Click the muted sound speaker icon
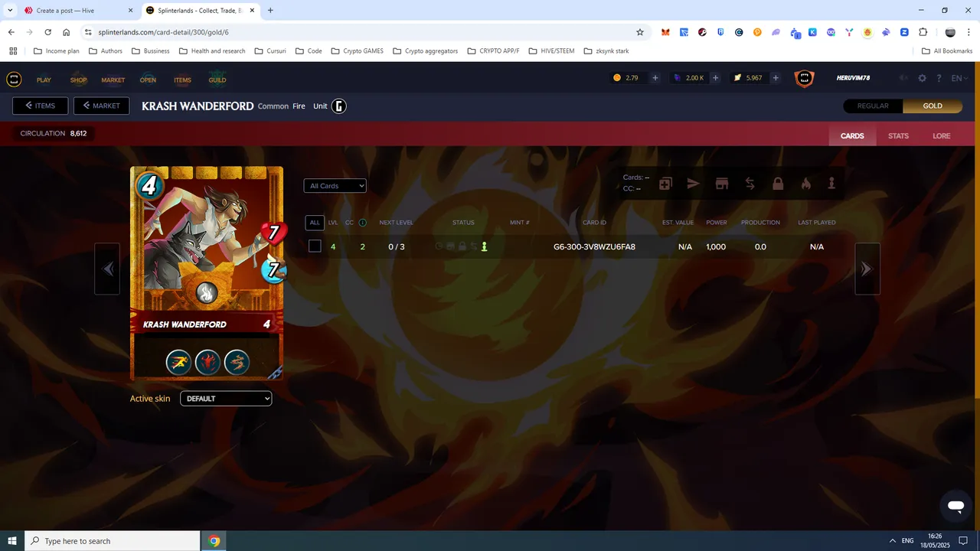 click(903, 78)
